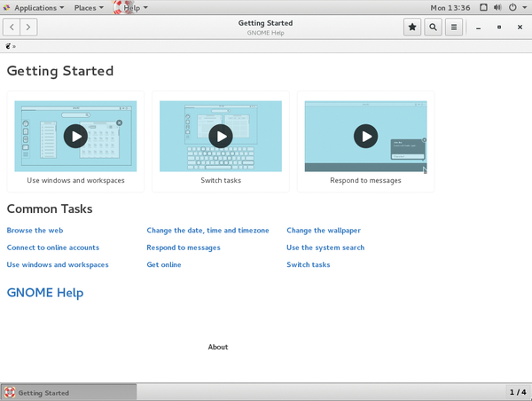532x401 pixels.
Task: Open Change the wallpaper link
Action: [324, 230]
